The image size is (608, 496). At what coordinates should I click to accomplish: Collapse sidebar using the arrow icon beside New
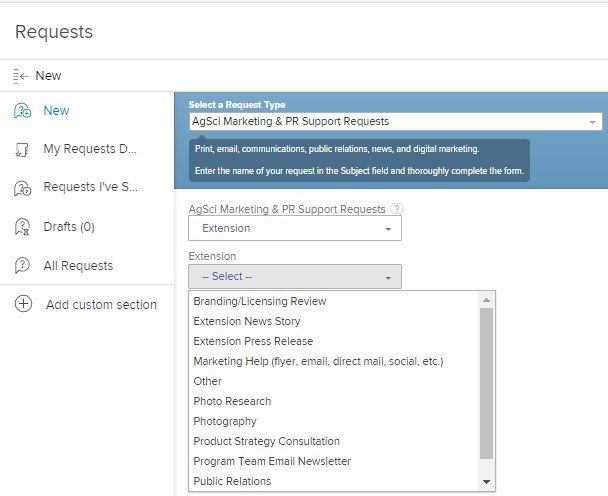pyautogui.click(x=20, y=76)
